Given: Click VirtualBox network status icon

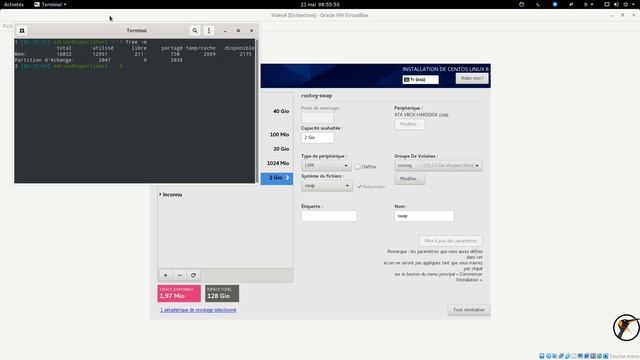Looking at the screenshot, I should (561, 356).
